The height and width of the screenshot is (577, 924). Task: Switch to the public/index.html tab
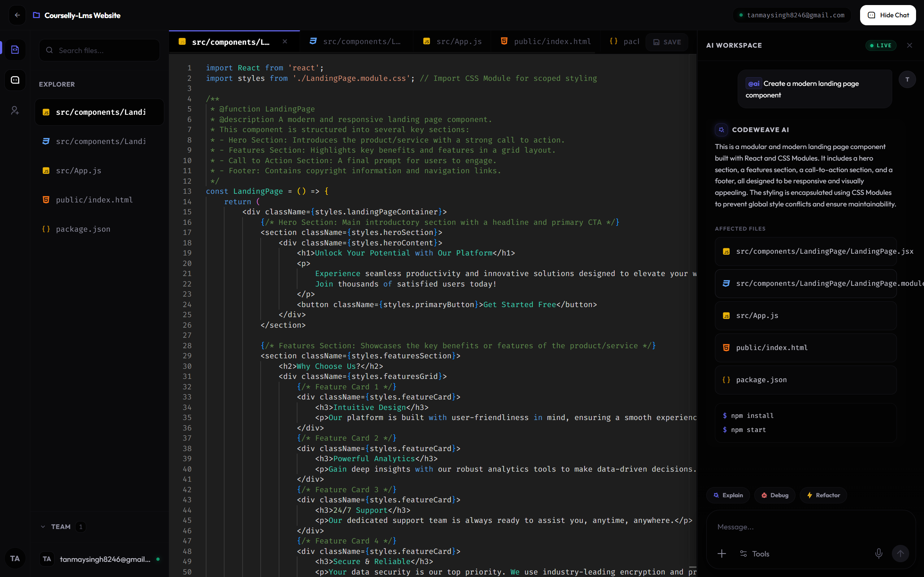545,41
